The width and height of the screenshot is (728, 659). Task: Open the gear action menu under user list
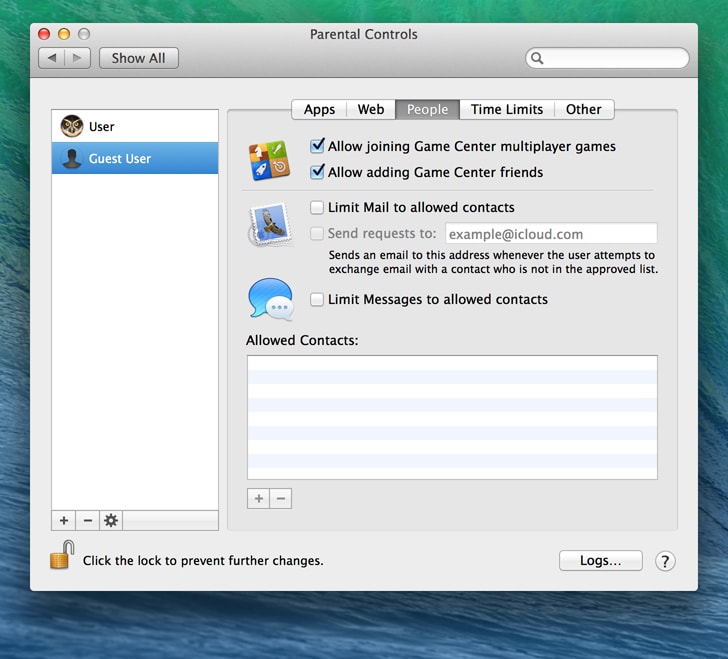click(x=111, y=521)
